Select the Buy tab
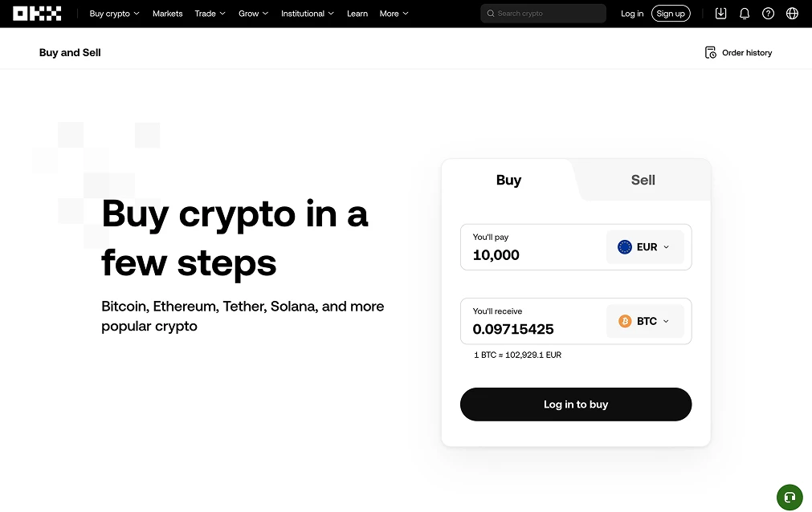The image size is (812, 512). 508,181
